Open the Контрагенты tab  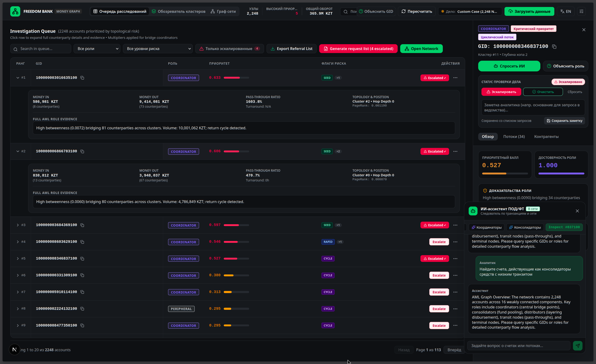point(546,137)
